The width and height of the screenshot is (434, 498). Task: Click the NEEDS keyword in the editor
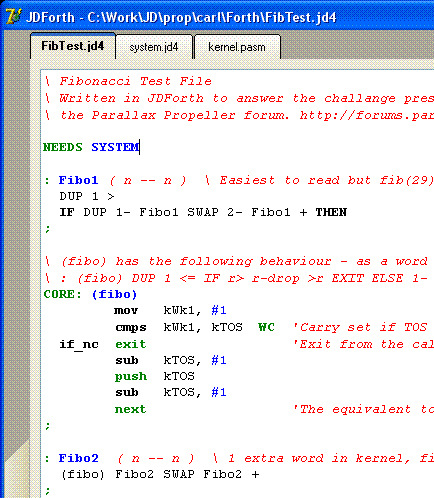[63, 147]
